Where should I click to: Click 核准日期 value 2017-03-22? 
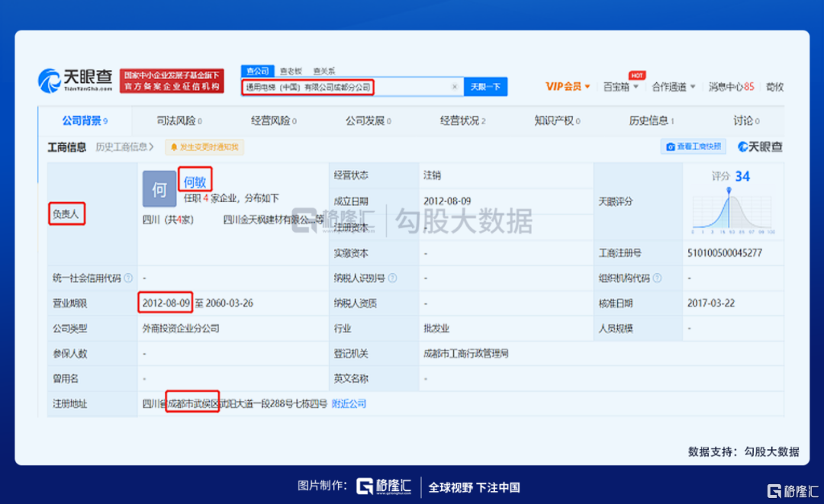[711, 303]
